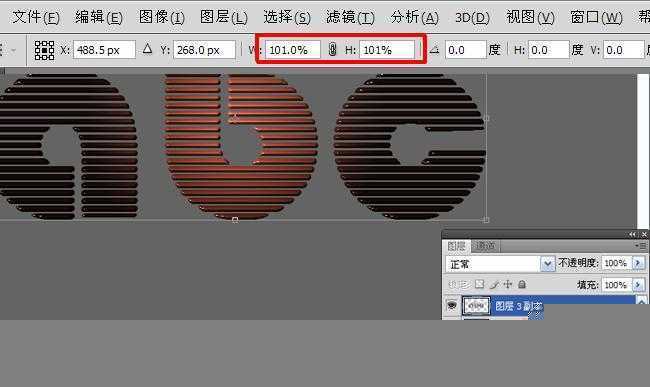The image size is (650, 387).
Task: Click the W width field 101.0%
Action: (x=293, y=50)
